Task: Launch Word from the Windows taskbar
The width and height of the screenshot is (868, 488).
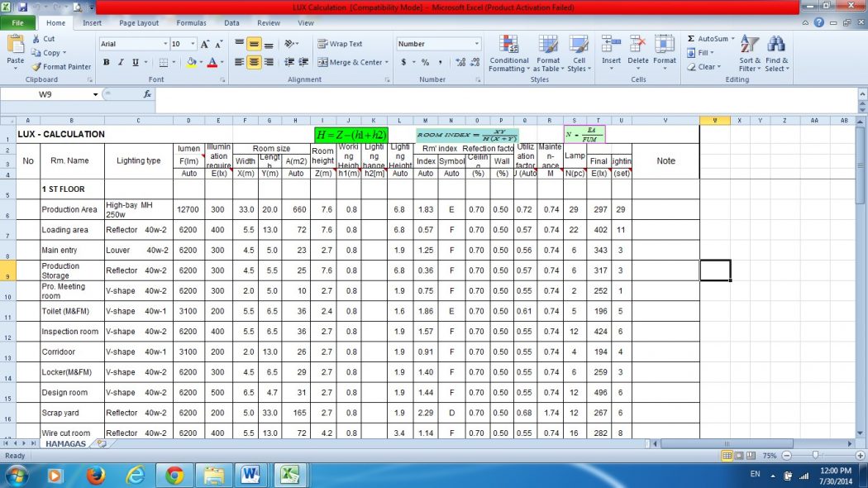Action: [x=250, y=475]
